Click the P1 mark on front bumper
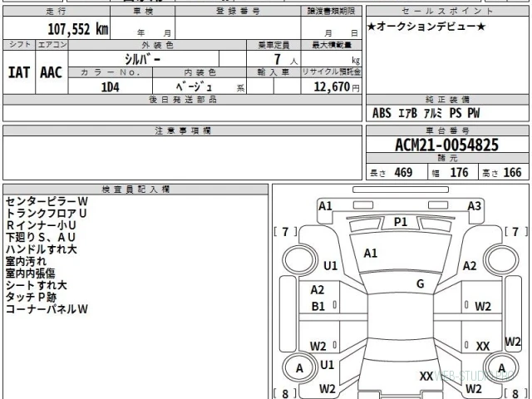This screenshot has width=532, height=399. pos(401,222)
